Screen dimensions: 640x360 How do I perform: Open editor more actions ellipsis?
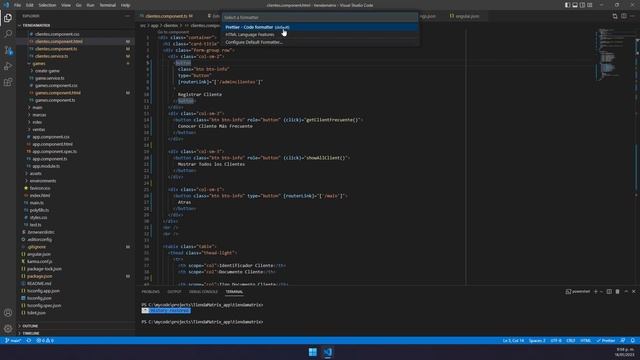pyautogui.click(x=632, y=16)
